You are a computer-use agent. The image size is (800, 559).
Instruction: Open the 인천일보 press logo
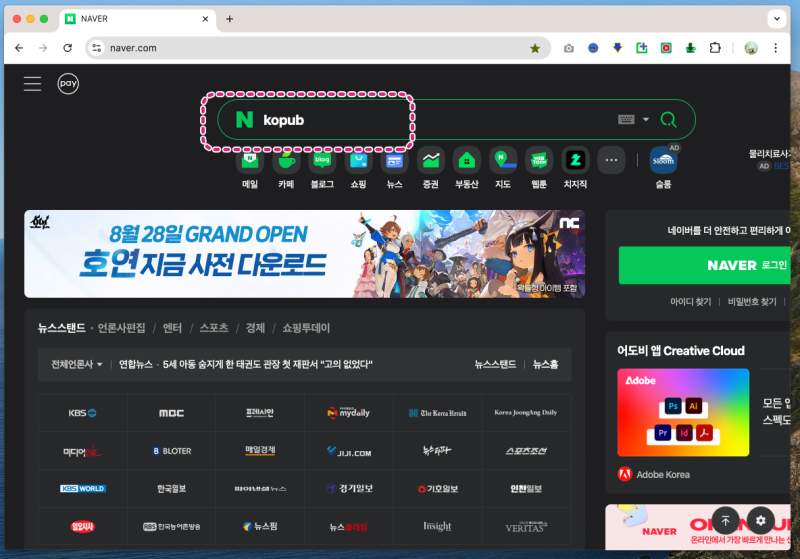coord(526,489)
